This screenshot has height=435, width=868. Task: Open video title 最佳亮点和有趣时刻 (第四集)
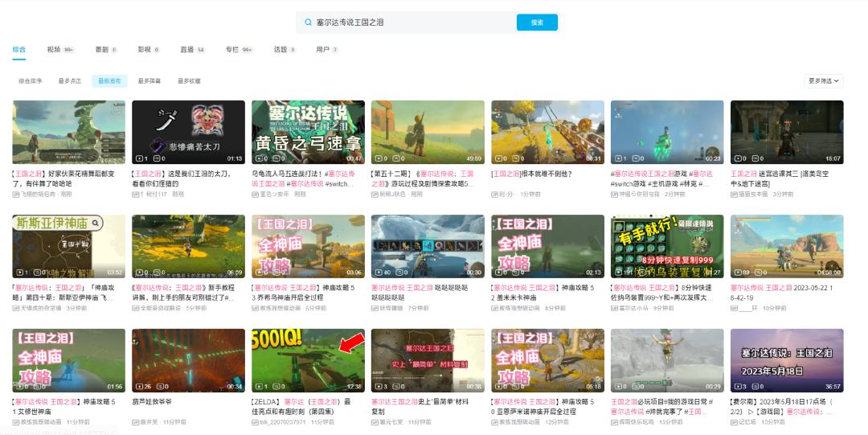(x=301, y=407)
